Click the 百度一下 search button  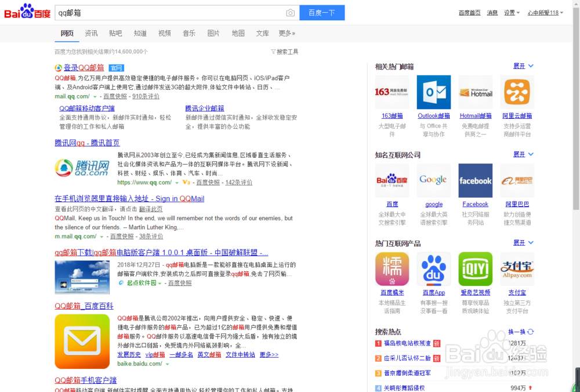pos(322,13)
